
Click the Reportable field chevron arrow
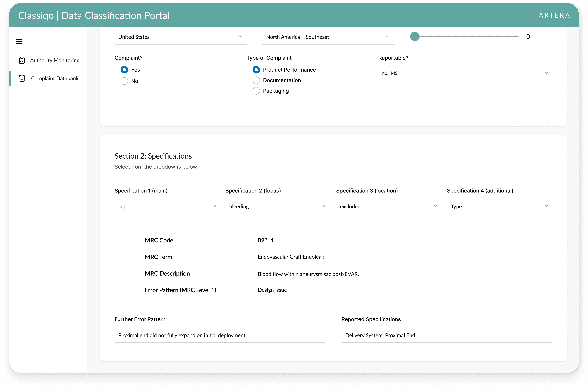tap(546, 73)
